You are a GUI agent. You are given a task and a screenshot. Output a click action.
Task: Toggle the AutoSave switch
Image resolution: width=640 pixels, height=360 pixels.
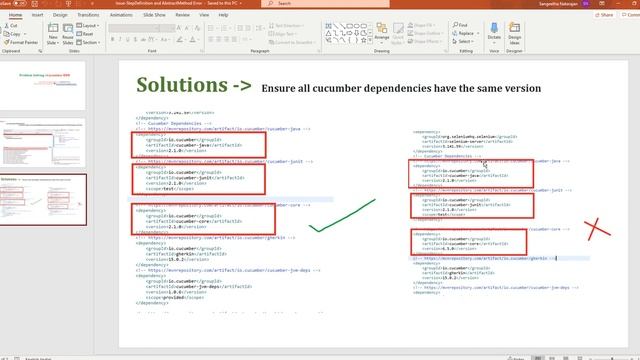(x=20, y=3)
